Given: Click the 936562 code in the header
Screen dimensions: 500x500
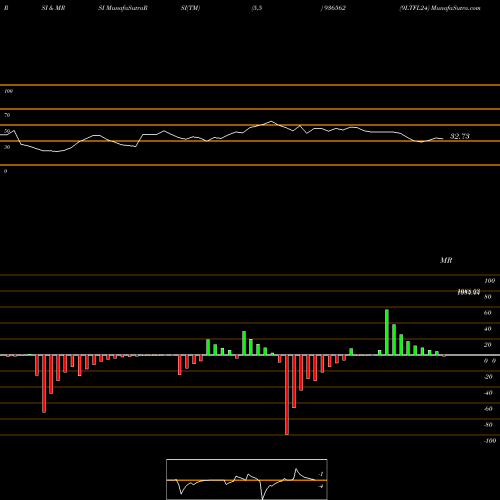Looking at the screenshot, I should 334,8.
